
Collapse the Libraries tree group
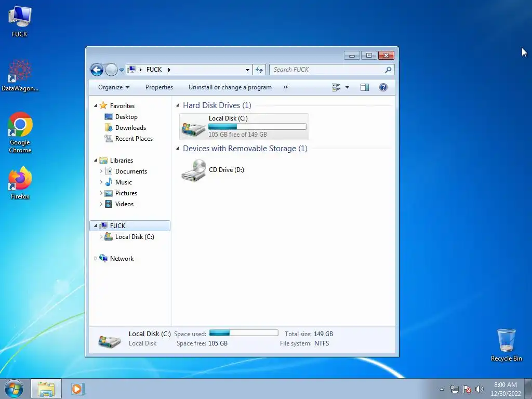[x=96, y=160]
